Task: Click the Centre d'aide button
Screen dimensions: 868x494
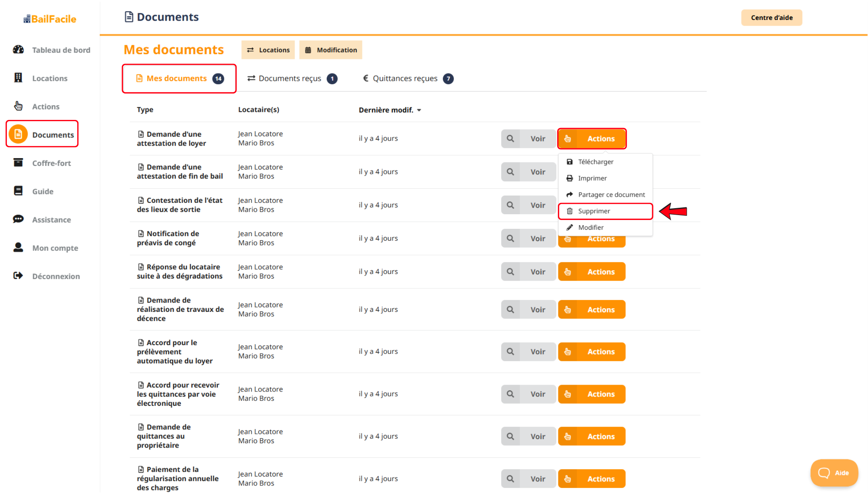Action: point(771,17)
